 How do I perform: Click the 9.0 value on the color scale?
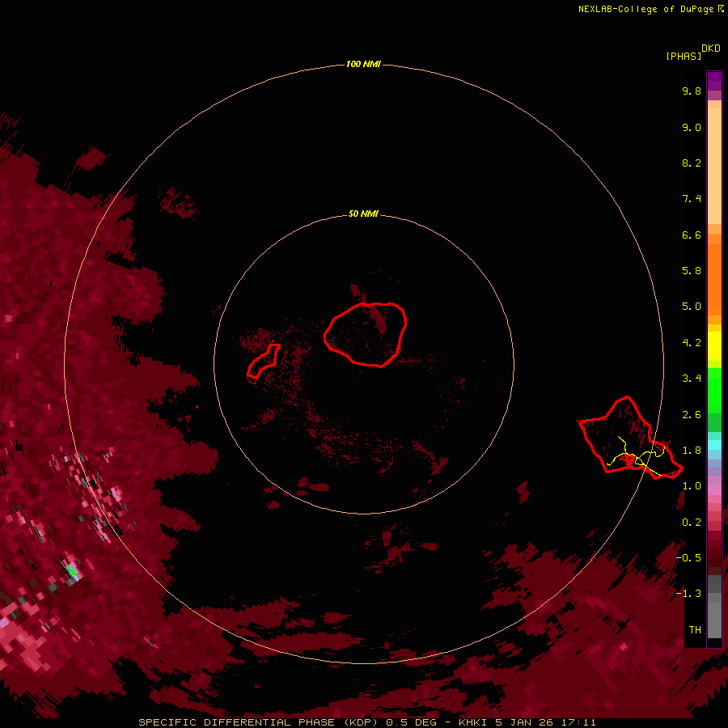pos(692,127)
